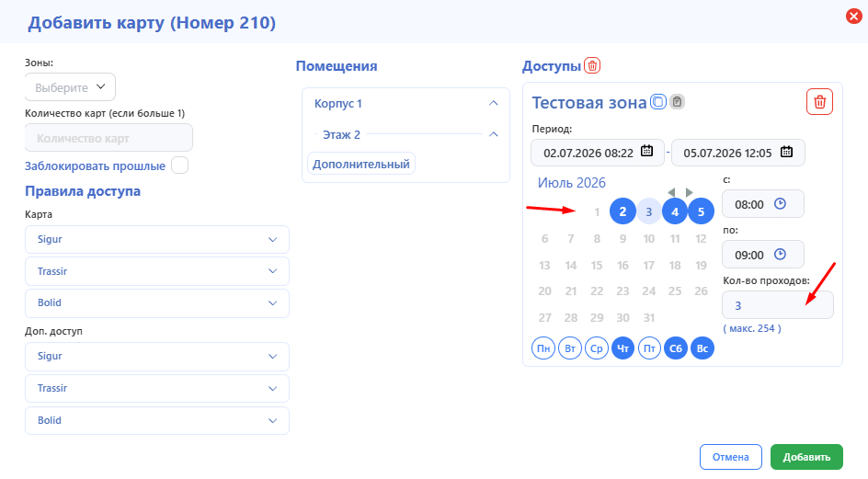Disable Thursday (Чт) weekday button

[622, 348]
